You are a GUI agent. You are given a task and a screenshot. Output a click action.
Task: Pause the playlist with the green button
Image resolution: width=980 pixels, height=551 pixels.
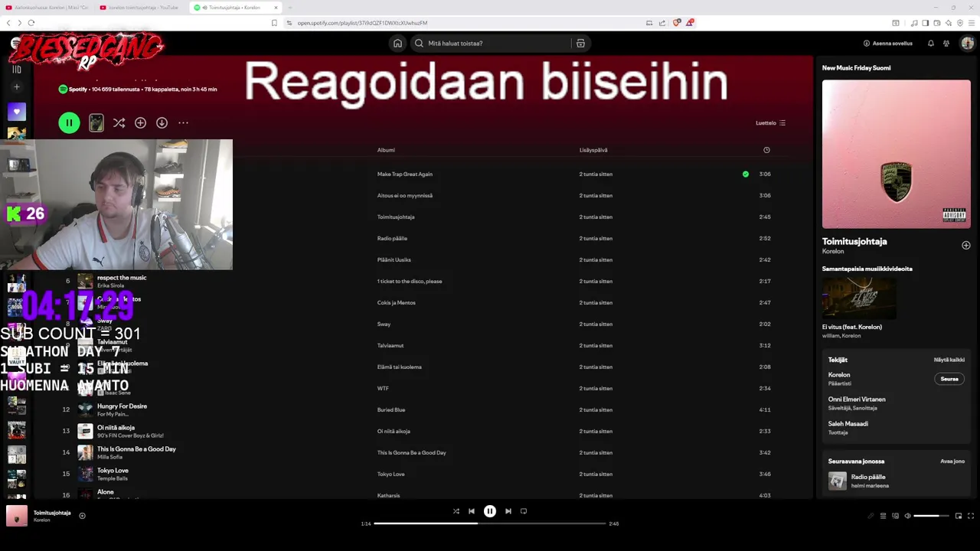tap(69, 122)
